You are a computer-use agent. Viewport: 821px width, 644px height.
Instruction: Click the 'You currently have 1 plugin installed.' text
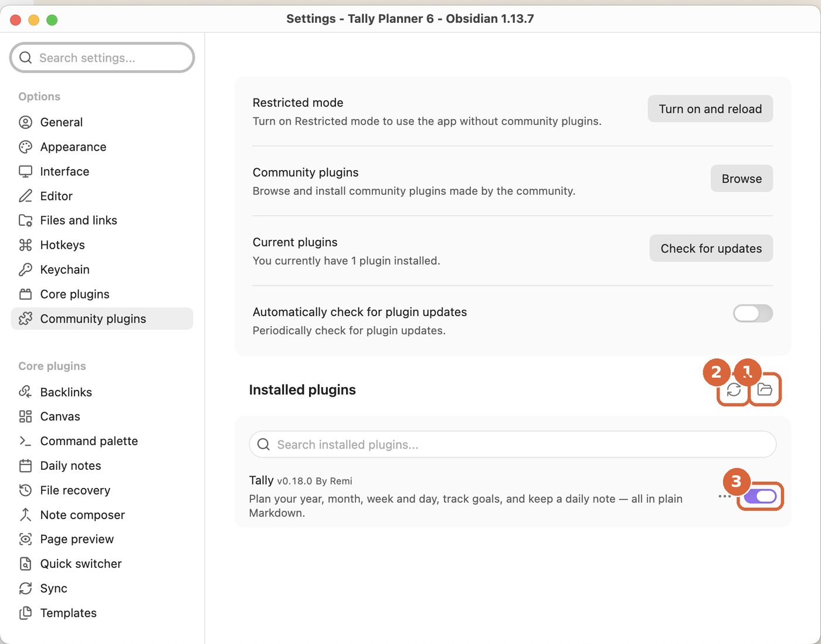346,261
